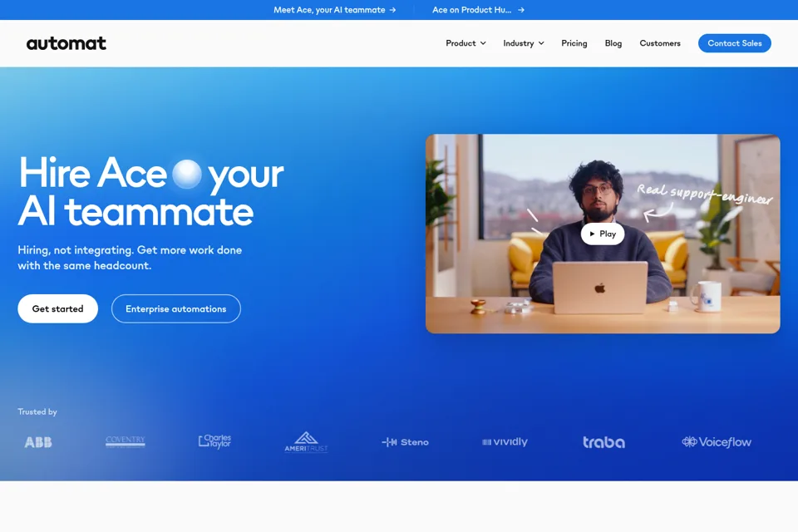Click the Steno logo
Screen dimensions: 798x532
(x=405, y=442)
